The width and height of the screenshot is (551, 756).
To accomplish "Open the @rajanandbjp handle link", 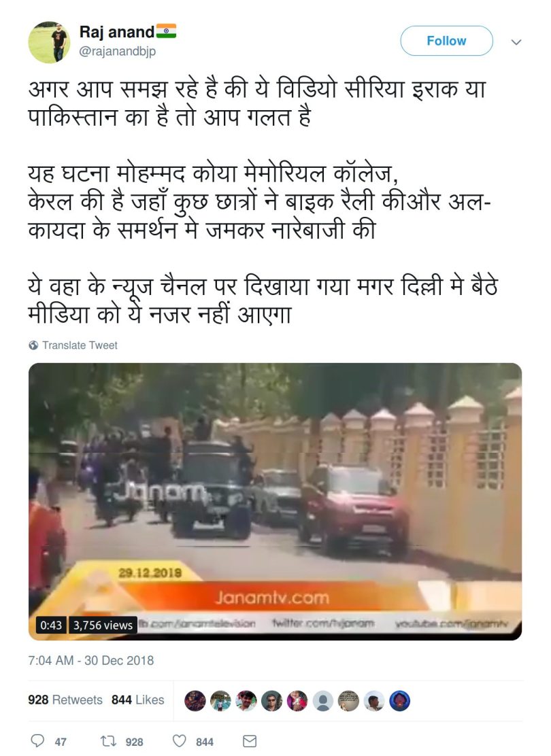I will pos(117,51).
